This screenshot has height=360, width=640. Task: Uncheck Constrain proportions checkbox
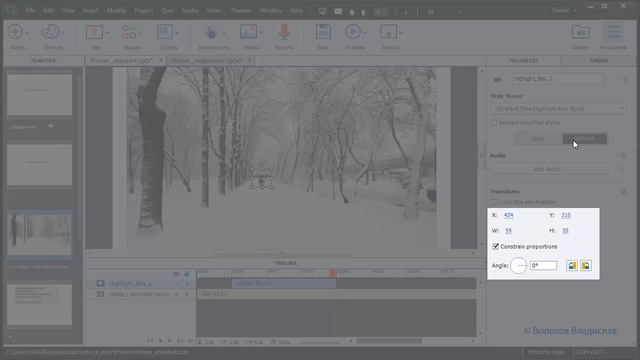496,247
